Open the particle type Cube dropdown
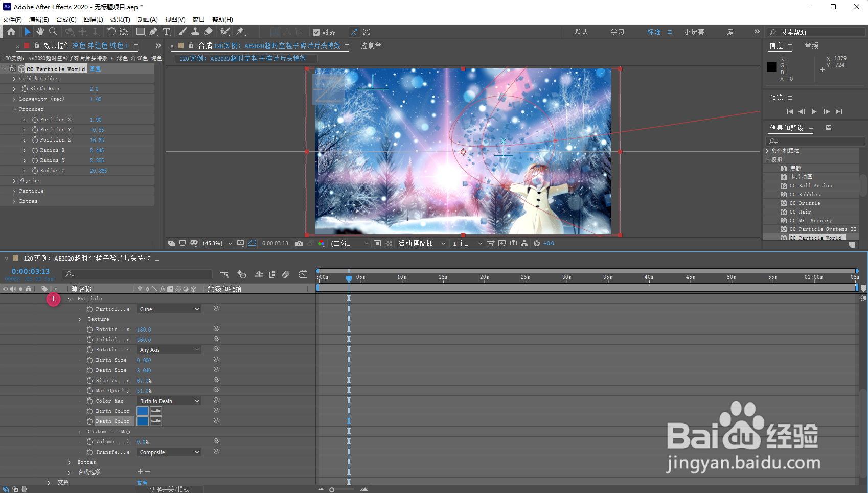Viewport: 868px width, 493px height. coord(169,309)
